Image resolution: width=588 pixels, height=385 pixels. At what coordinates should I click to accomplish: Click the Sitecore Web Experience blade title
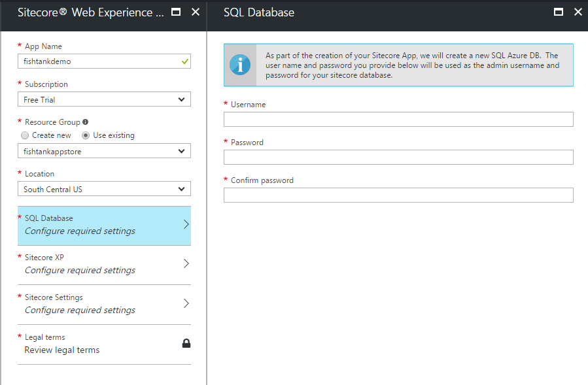91,12
